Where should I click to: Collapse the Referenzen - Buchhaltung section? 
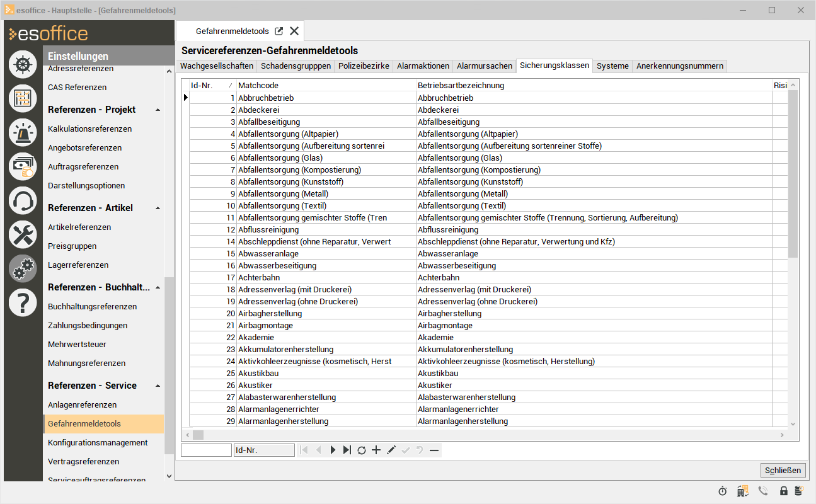coord(158,287)
